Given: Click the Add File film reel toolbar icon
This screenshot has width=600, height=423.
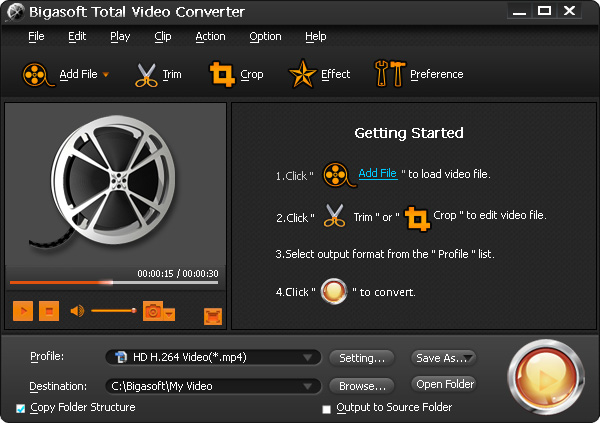Looking at the screenshot, I should pyautogui.click(x=38, y=74).
